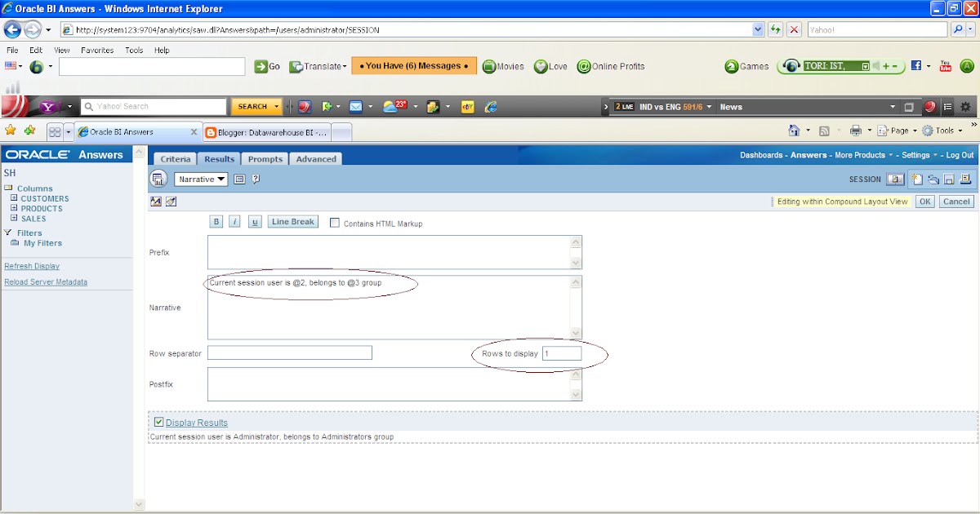The height and width of the screenshot is (514, 980).
Task: Create a new request with the new page icon
Action: (917, 179)
